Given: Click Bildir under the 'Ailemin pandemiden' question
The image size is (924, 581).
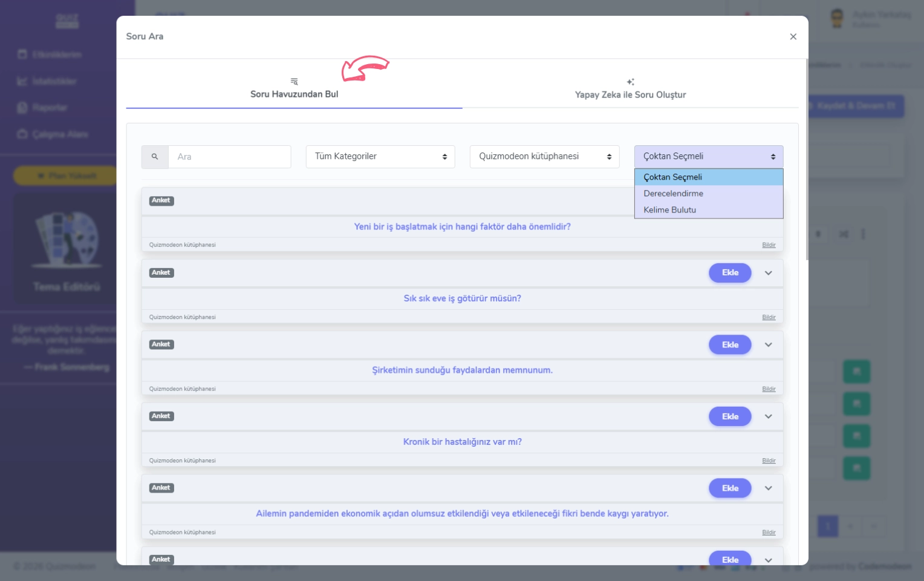Looking at the screenshot, I should tap(769, 533).
